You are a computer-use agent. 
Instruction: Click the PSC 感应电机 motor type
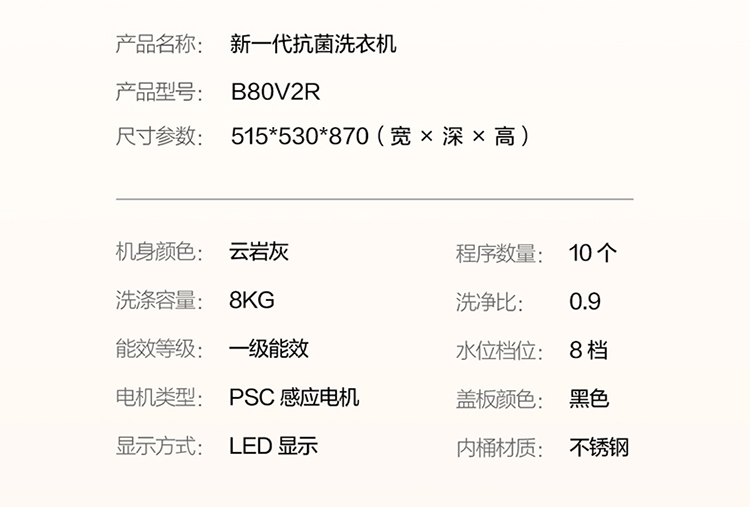click(x=294, y=397)
